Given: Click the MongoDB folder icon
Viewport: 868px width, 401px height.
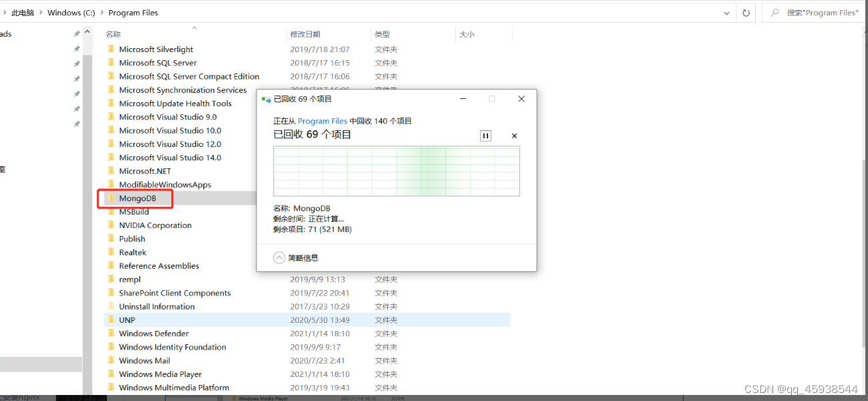Looking at the screenshot, I should pyautogui.click(x=112, y=198).
